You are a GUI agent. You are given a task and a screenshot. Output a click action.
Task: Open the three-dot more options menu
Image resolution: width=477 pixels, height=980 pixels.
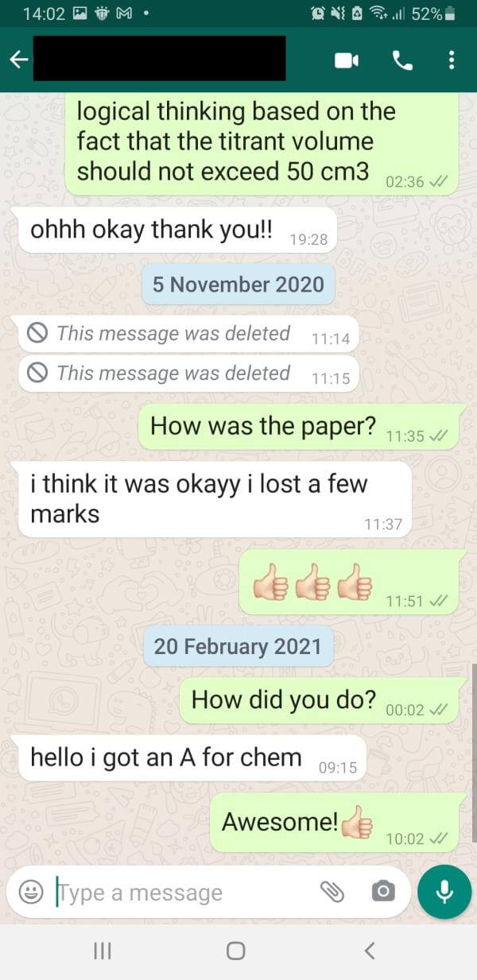[452, 60]
